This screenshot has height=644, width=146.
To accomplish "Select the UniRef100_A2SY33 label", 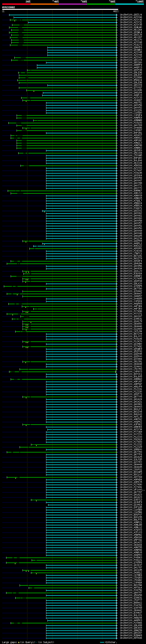I will pos(131,98).
